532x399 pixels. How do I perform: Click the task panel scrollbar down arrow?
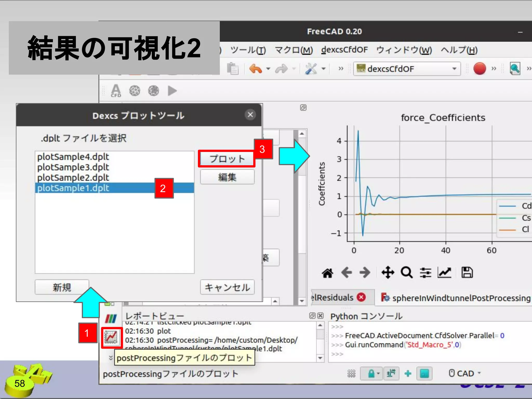302,301
